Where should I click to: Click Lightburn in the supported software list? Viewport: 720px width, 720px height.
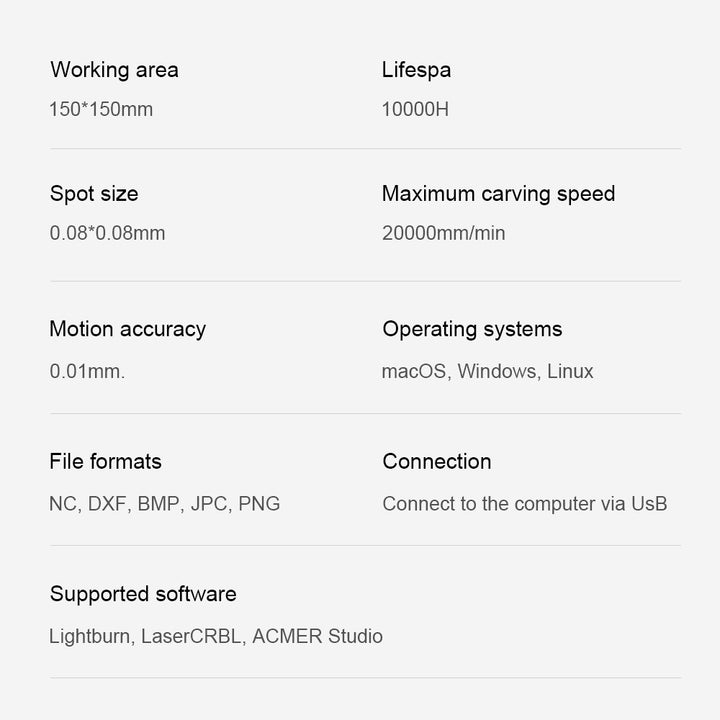coord(89,636)
